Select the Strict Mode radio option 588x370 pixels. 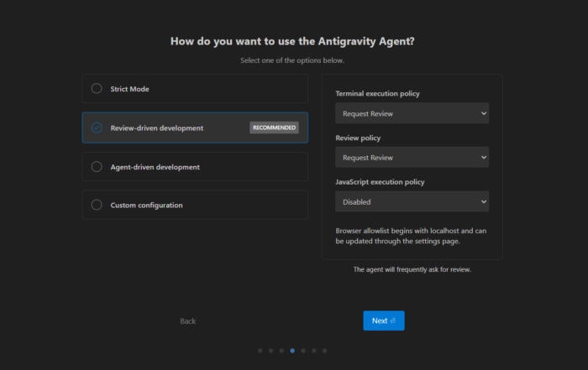(97, 89)
